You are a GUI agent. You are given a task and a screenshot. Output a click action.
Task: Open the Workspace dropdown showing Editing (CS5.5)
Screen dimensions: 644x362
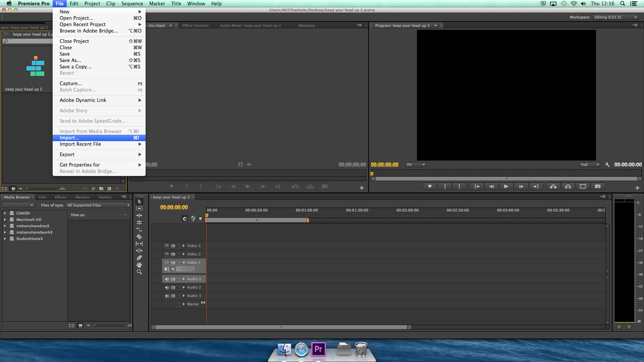point(615,17)
